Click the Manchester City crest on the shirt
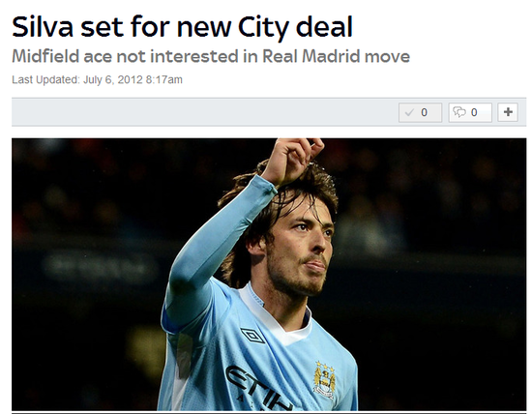Image resolution: width=532 pixels, height=414 pixels. (325, 380)
